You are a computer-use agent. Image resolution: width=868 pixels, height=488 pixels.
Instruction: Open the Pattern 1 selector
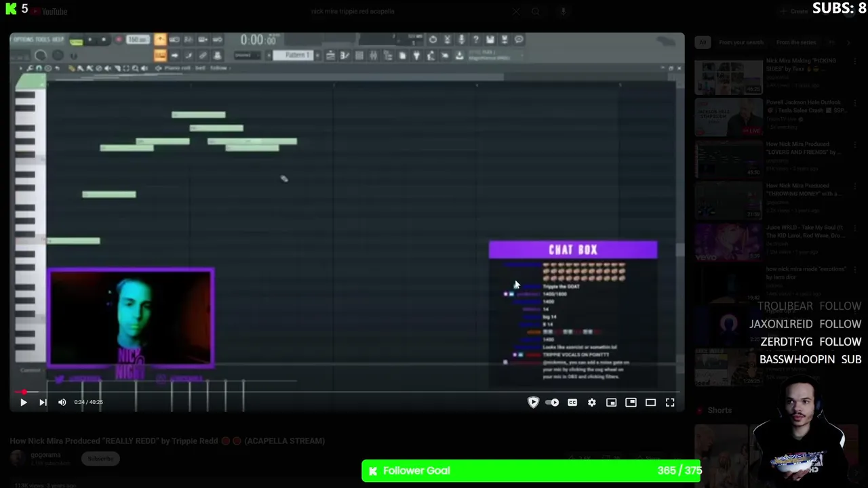[x=293, y=55]
